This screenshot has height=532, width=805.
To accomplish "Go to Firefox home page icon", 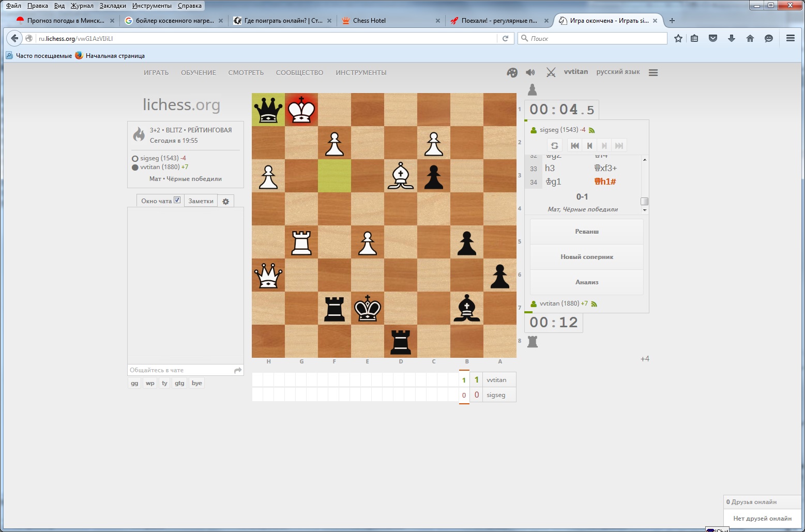I will (x=750, y=38).
